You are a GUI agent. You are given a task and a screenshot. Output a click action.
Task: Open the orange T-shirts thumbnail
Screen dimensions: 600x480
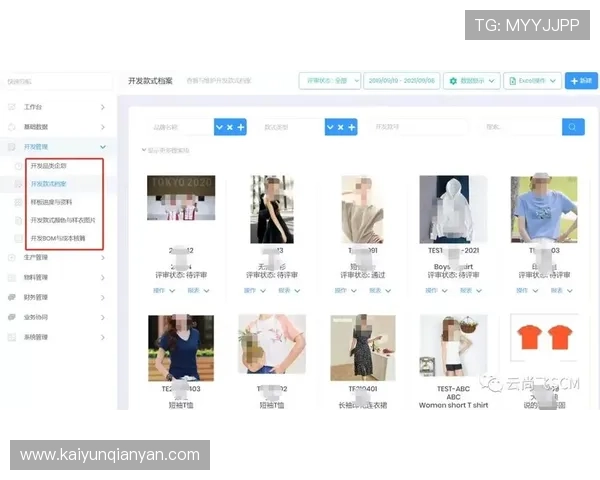(x=545, y=338)
